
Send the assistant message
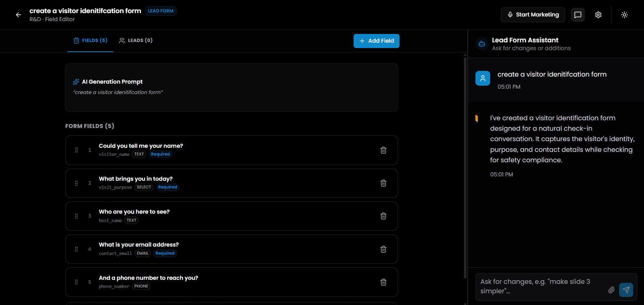click(626, 290)
